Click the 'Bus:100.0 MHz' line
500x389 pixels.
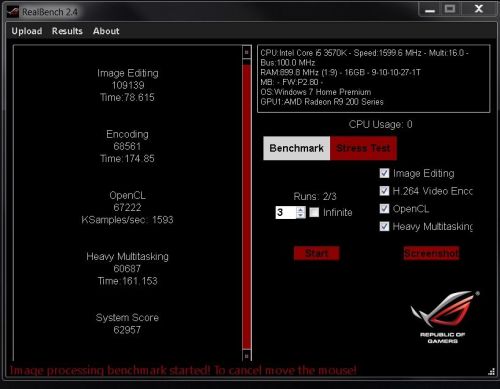(288, 63)
